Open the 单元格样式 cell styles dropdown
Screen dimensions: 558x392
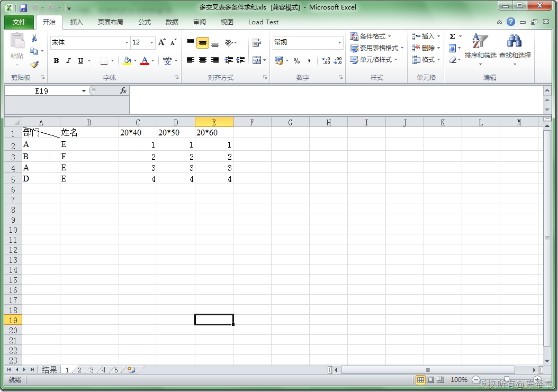[x=374, y=60]
